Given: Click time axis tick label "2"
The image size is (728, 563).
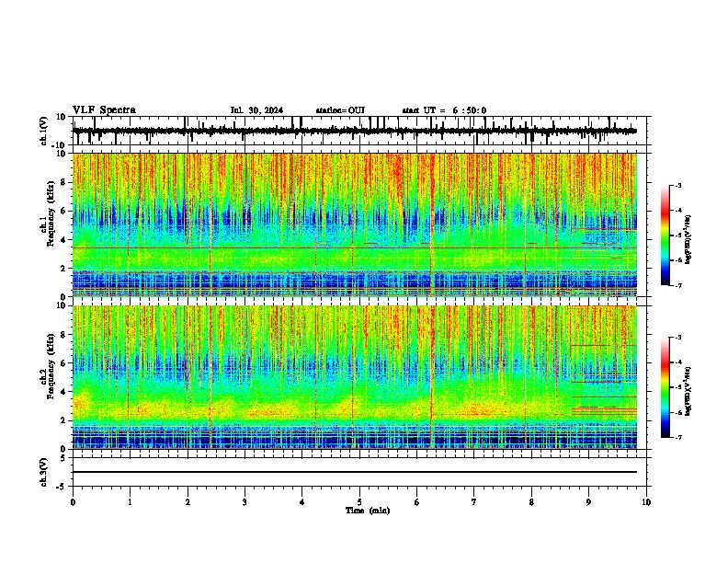Looking at the screenshot, I should click(x=188, y=502).
